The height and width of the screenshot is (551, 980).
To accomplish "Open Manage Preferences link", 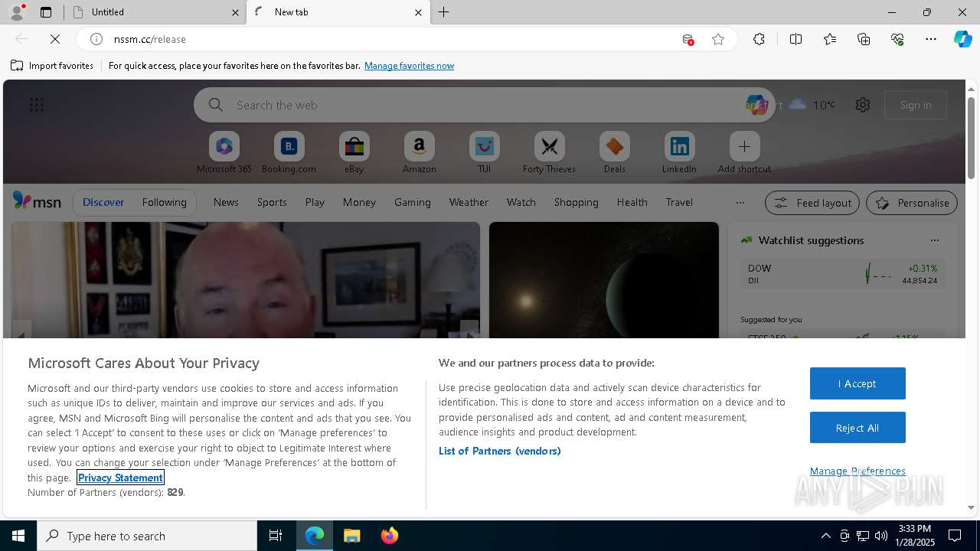I will pyautogui.click(x=857, y=471).
